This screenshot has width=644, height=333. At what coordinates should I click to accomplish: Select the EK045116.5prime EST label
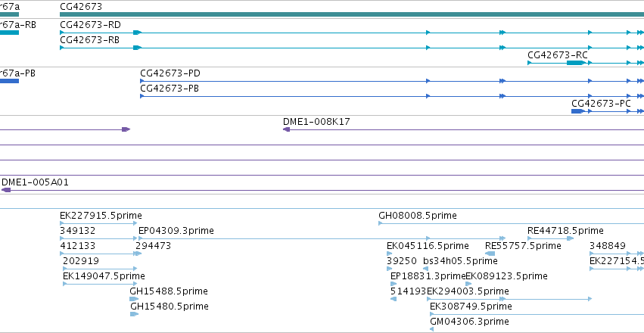coord(428,246)
